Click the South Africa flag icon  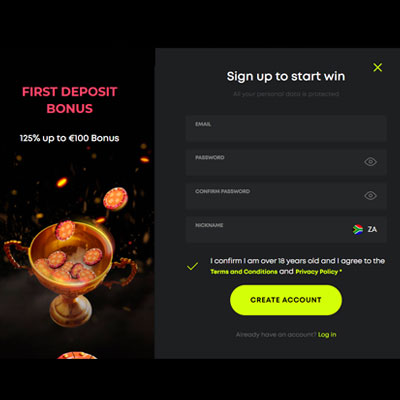point(358,229)
